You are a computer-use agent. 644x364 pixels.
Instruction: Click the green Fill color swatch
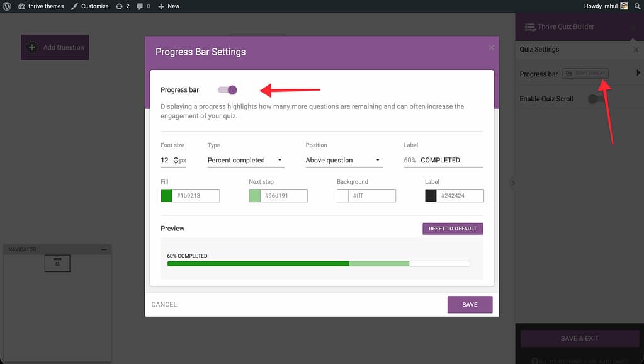pos(167,196)
